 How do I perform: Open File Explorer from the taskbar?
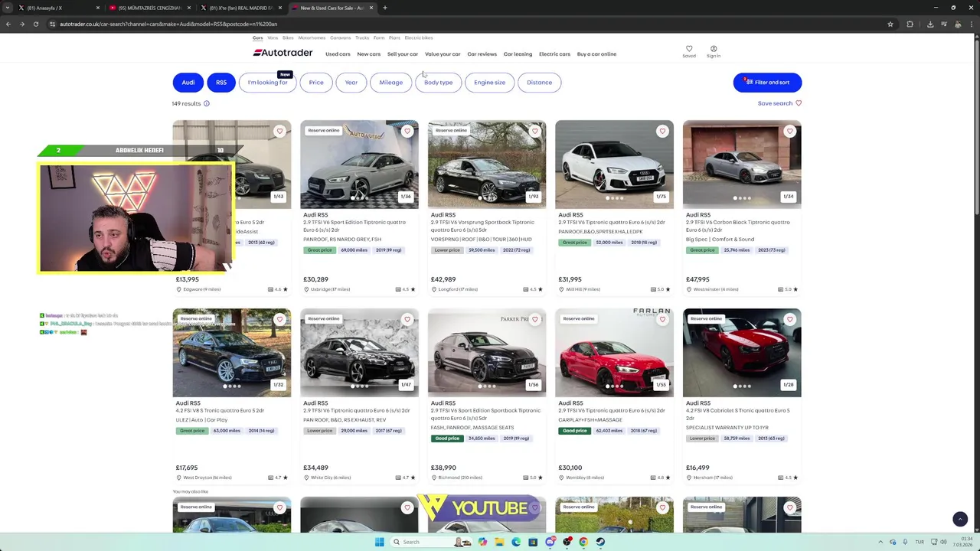(499, 542)
